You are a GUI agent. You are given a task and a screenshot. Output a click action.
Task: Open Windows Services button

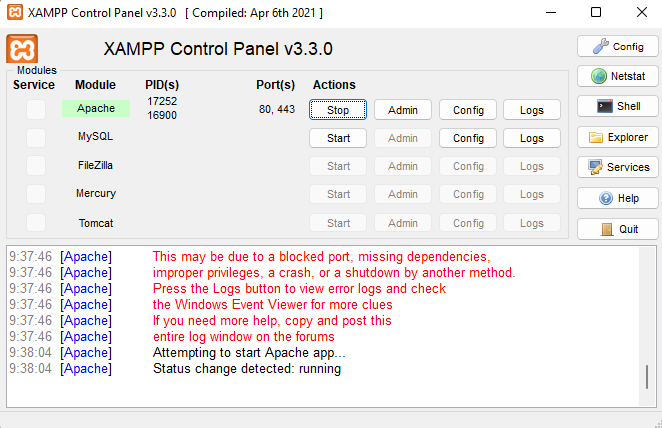(x=617, y=167)
